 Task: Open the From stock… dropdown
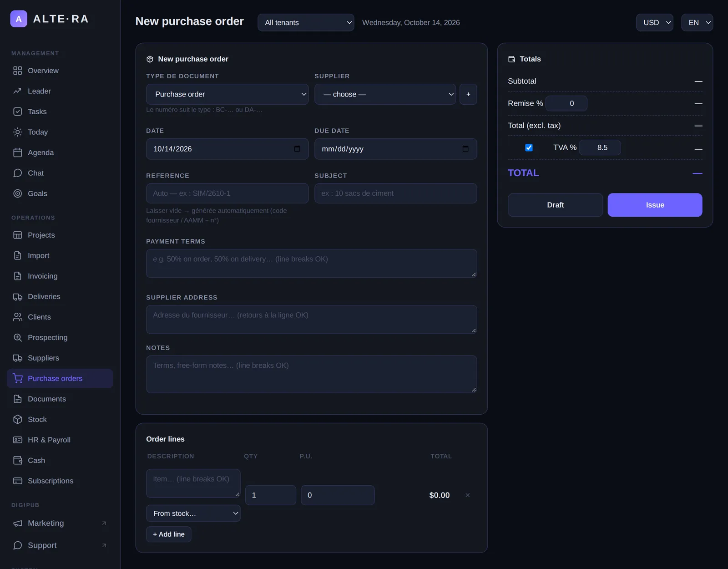point(193,513)
